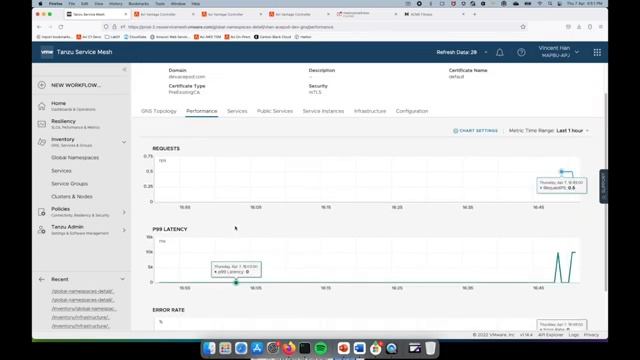Open Firefox application menu
640x360 pixels.
tap(600, 27)
